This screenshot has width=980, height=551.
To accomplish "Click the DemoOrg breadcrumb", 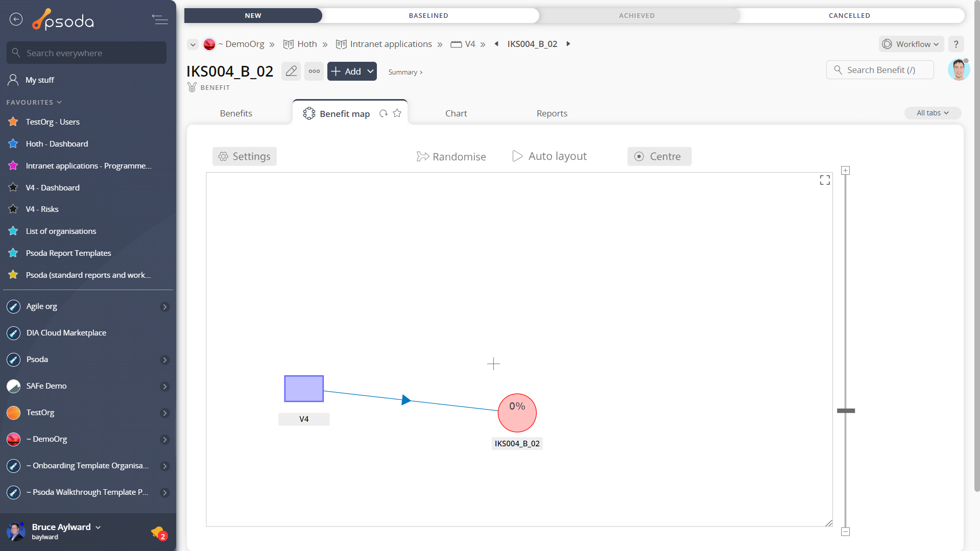I will [x=241, y=44].
